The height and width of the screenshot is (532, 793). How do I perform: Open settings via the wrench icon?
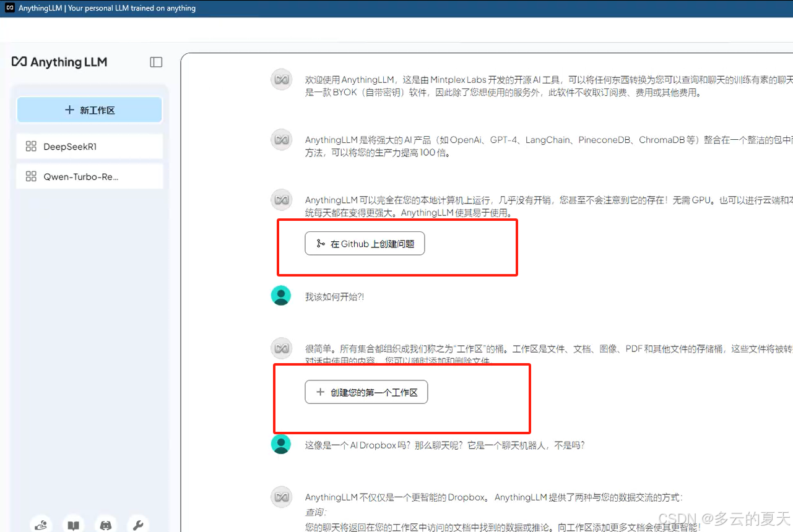point(138,525)
